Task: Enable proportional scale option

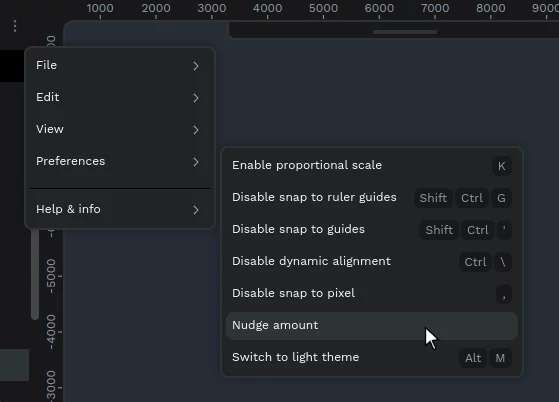Action: [372, 166]
